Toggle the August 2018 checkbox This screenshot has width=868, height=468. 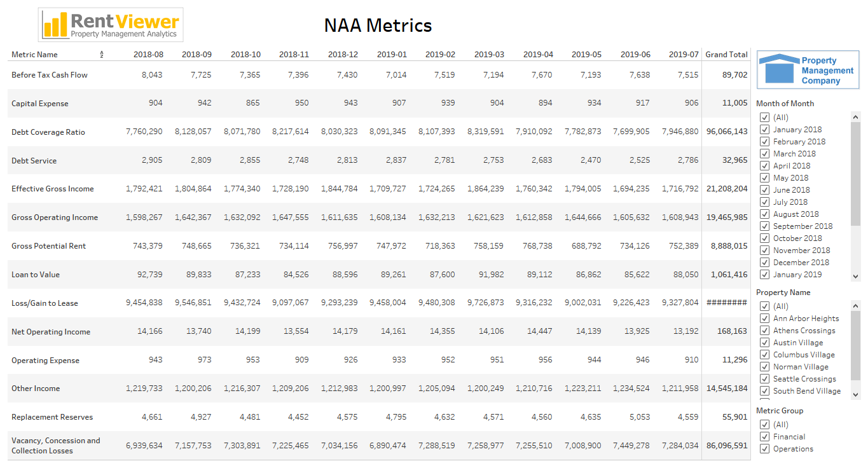[x=764, y=214]
